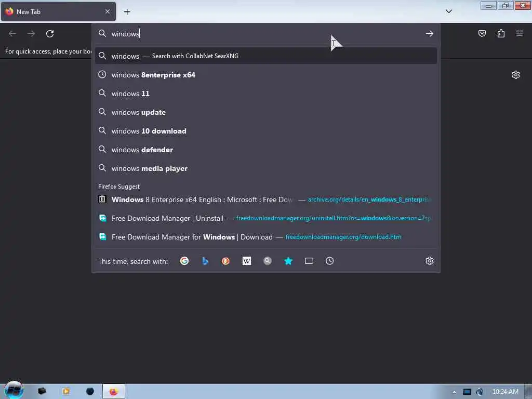Screen dimensions: 532x399
Task: Select suggestion windows 11
Action: [266, 94]
